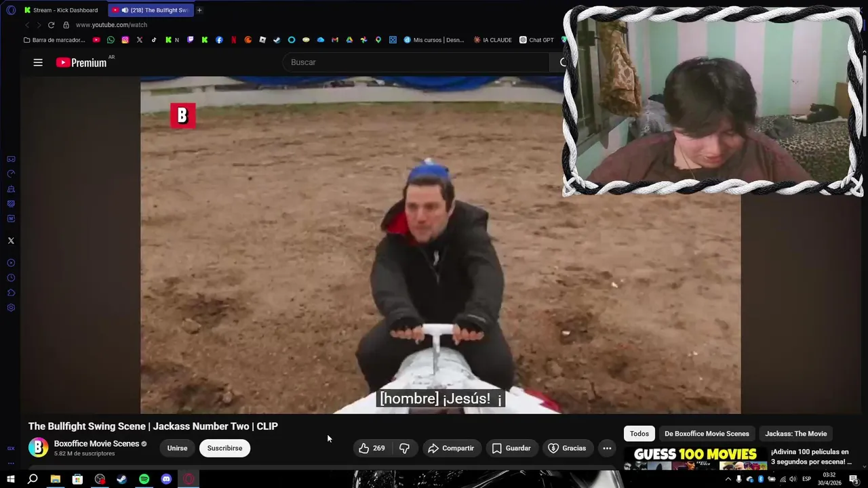Open the Opera sidebar settings gear

click(11, 308)
